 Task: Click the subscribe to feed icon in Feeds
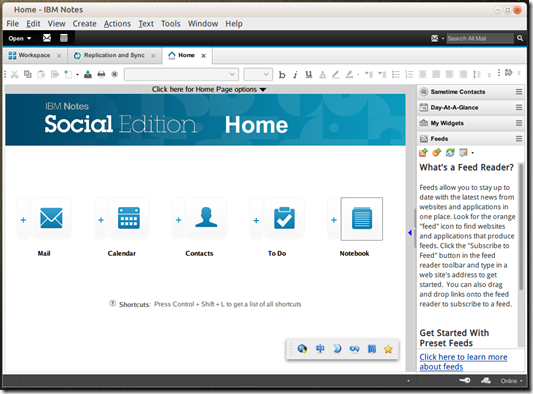tap(423, 153)
